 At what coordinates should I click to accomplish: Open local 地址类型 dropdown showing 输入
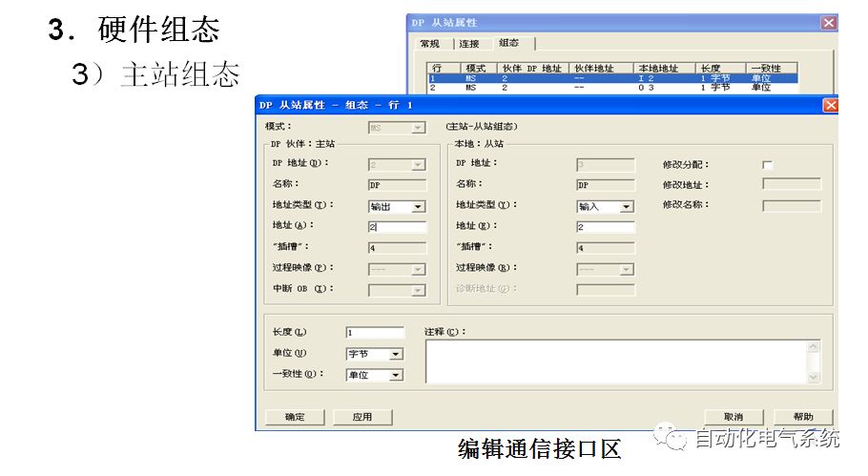(626, 206)
